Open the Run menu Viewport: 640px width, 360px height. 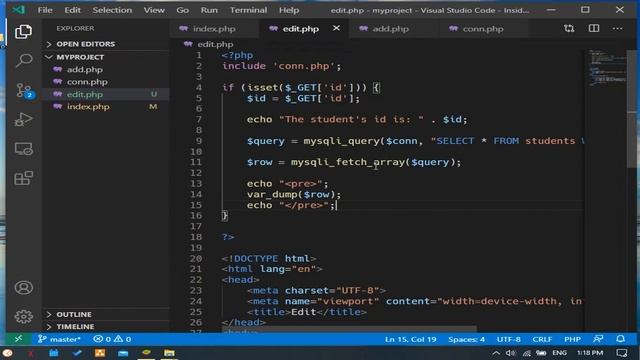tap(209, 10)
